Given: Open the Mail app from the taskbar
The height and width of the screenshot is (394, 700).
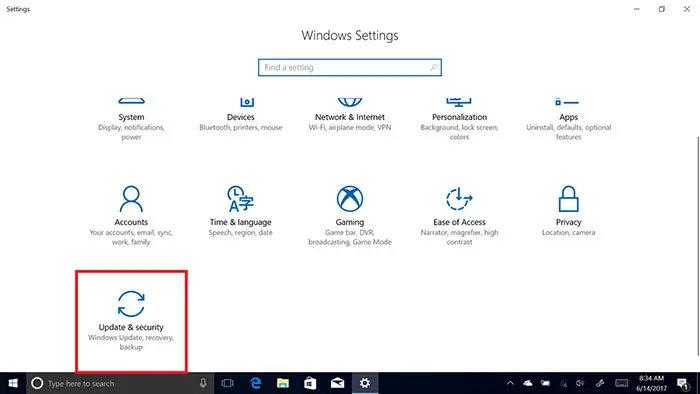Looking at the screenshot, I should [x=338, y=383].
